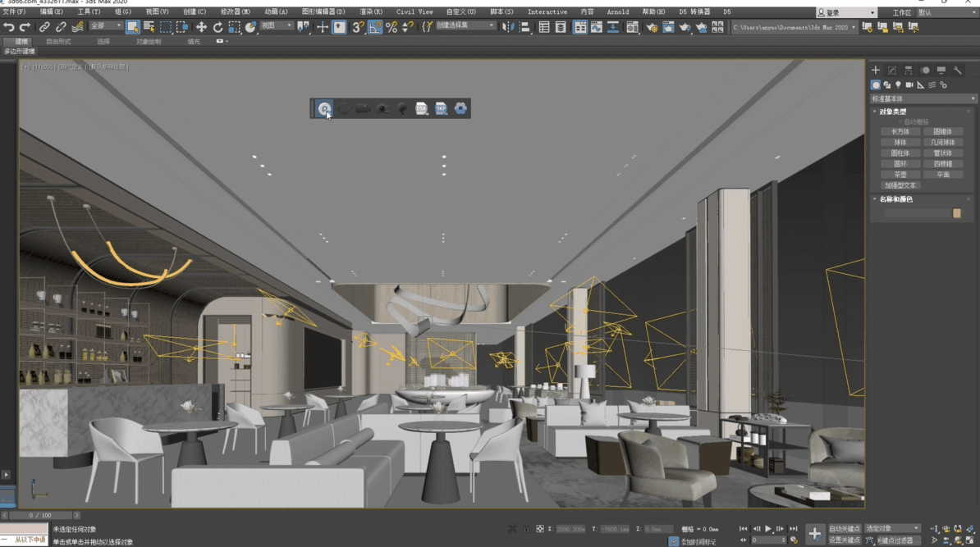This screenshot has width=980, height=547.
Task: Switch to the Lights creation icon
Action: (x=899, y=84)
